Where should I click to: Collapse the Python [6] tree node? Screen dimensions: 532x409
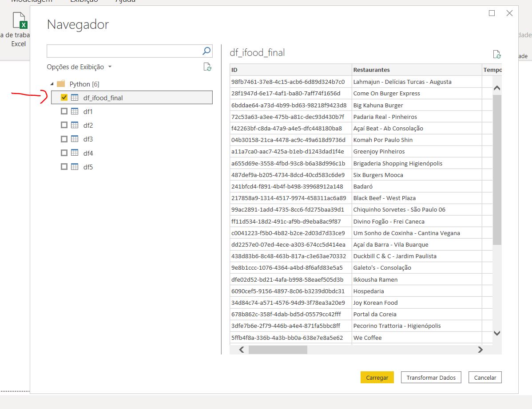pos(52,84)
